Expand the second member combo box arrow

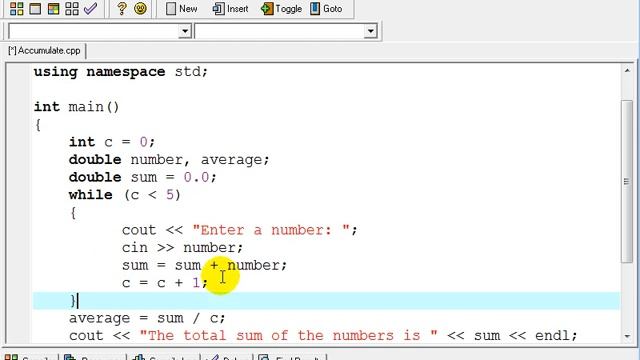(x=370, y=31)
